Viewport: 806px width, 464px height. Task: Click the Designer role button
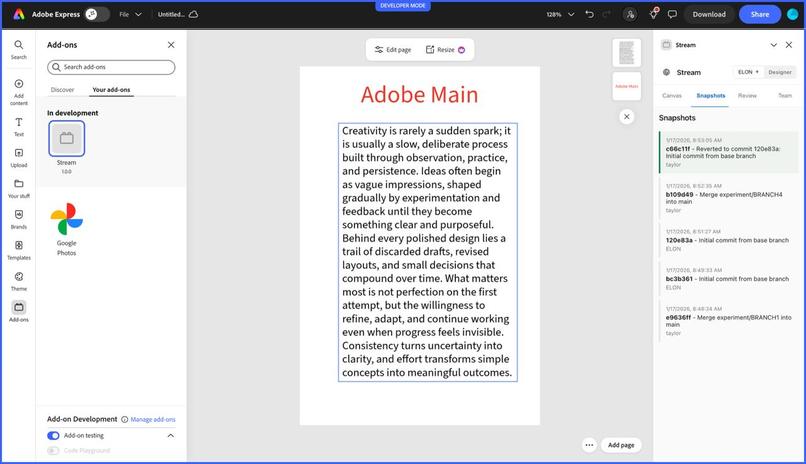tap(780, 72)
